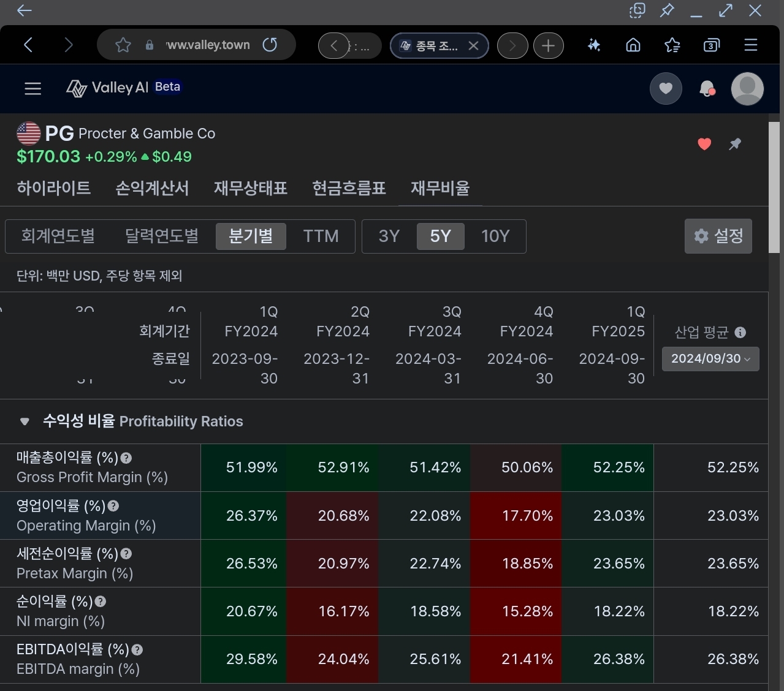Open the 하이라이트 tab

coord(54,188)
